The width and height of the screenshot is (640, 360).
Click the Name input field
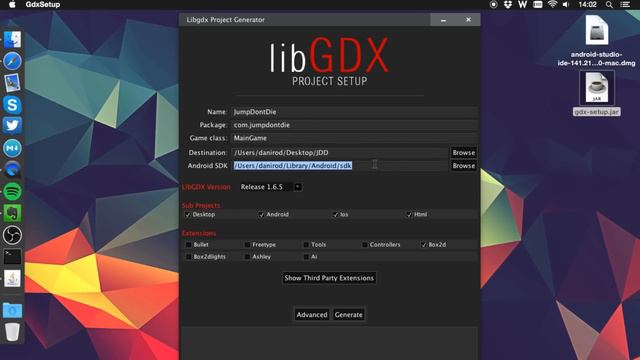354,112
